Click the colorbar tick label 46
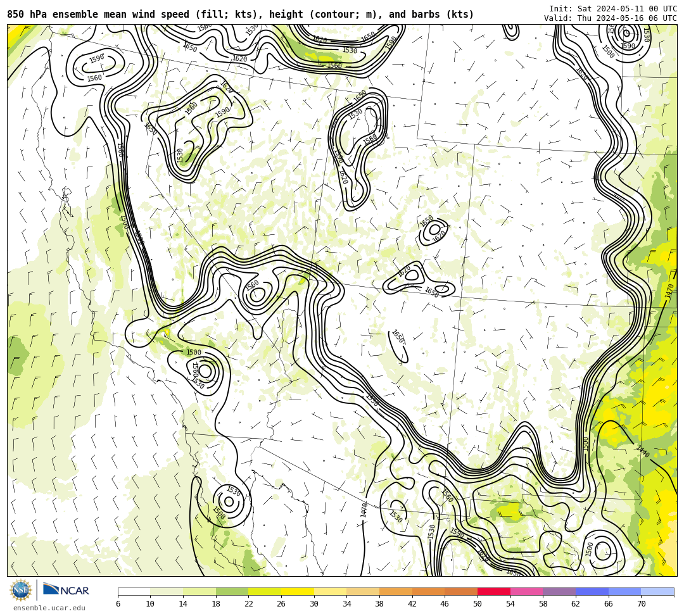 [x=445, y=604]
